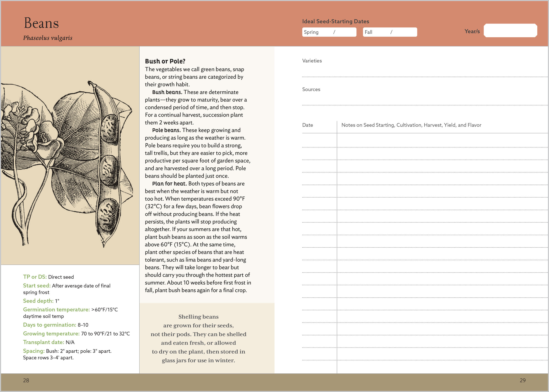
Task: Click the Bush or Pole? heading
Action: click(165, 61)
